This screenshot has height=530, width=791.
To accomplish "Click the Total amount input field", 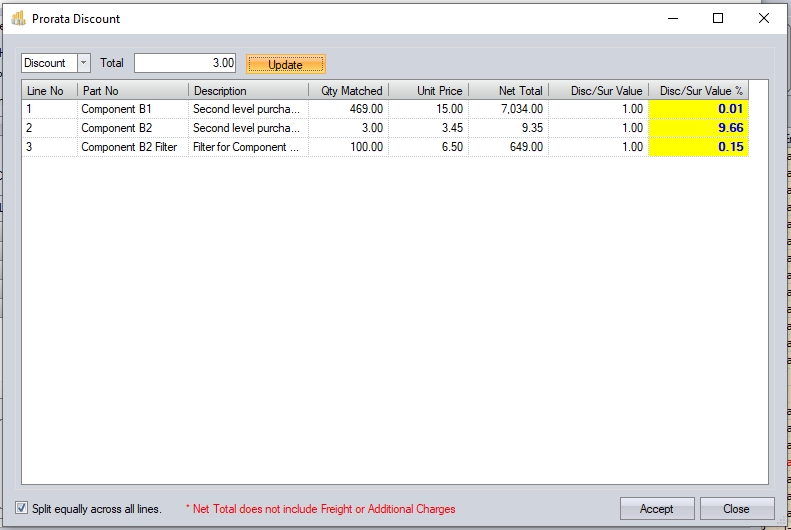I will (x=186, y=63).
